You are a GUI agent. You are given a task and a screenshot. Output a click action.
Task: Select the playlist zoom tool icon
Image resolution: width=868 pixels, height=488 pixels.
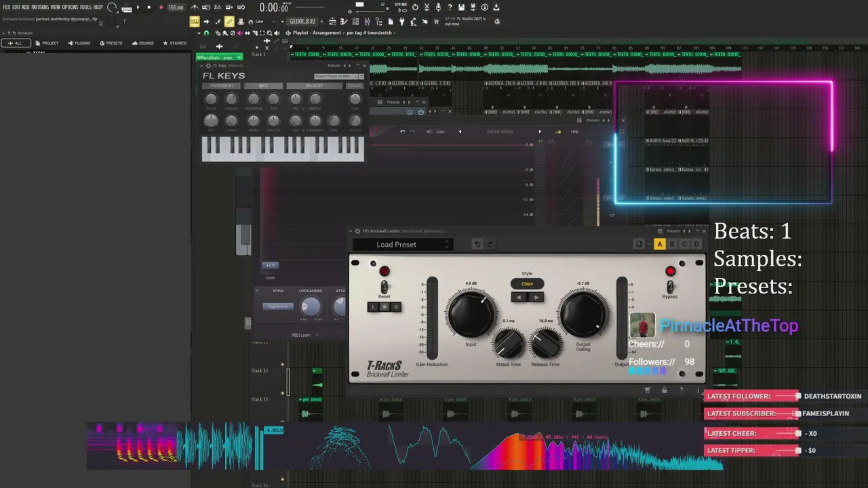[269, 33]
